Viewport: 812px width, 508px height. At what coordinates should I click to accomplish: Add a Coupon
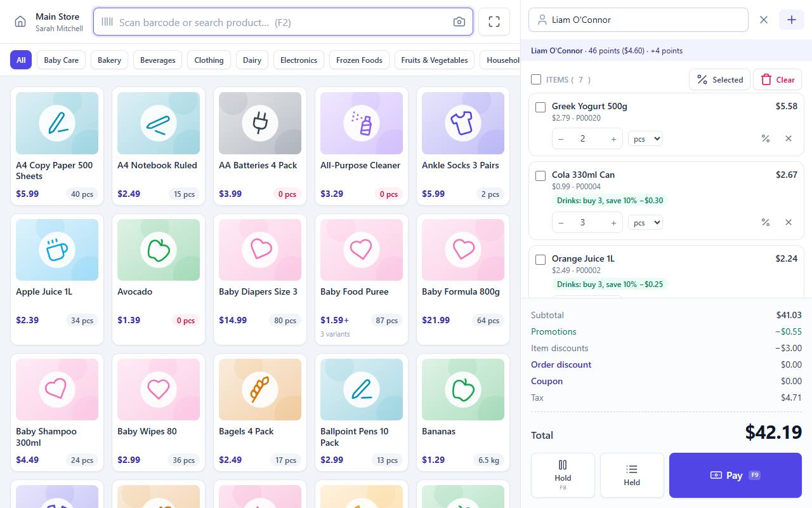(547, 381)
